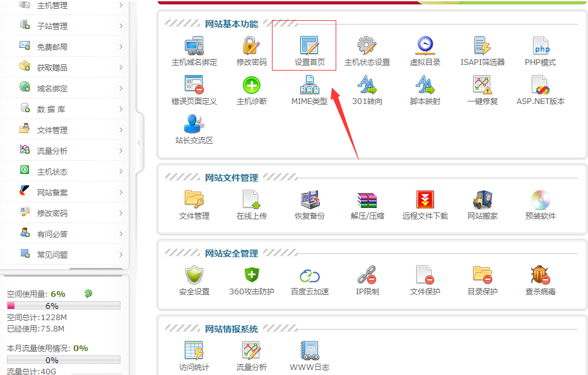Click 已经使用:75.8M text
This screenshot has height=375, width=588.
point(35,328)
